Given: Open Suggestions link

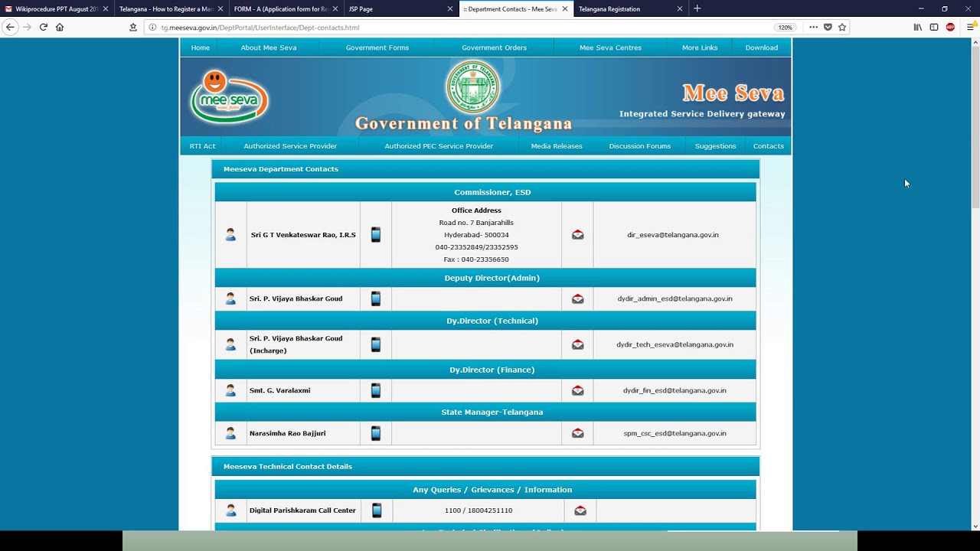Looking at the screenshot, I should [x=715, y=146].
